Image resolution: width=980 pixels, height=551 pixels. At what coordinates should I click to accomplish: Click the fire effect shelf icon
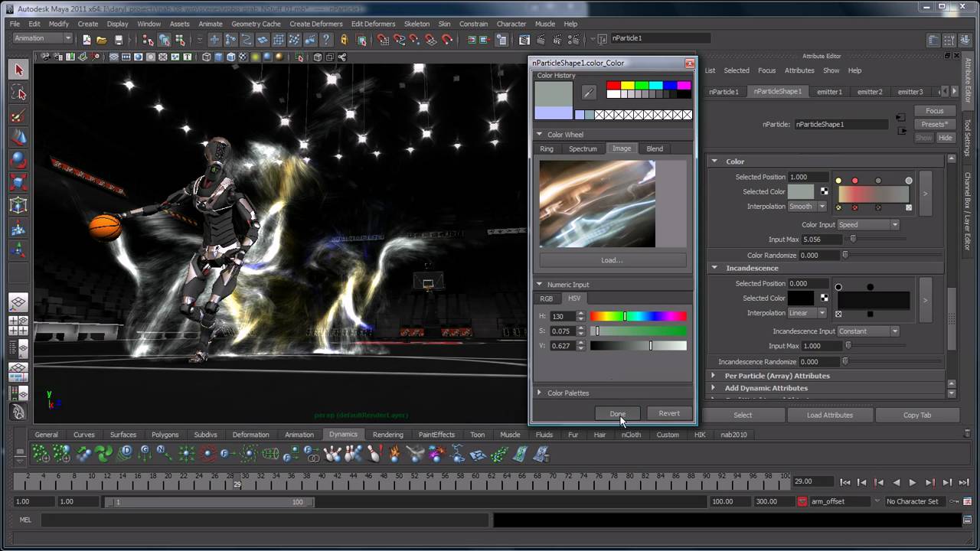(395, 454)
